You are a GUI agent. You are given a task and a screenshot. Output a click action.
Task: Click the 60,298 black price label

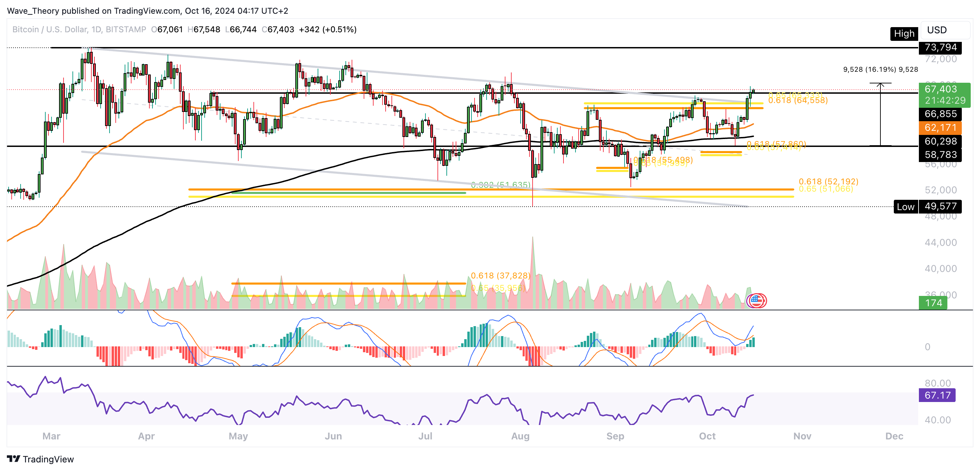(x=940, y=141)
